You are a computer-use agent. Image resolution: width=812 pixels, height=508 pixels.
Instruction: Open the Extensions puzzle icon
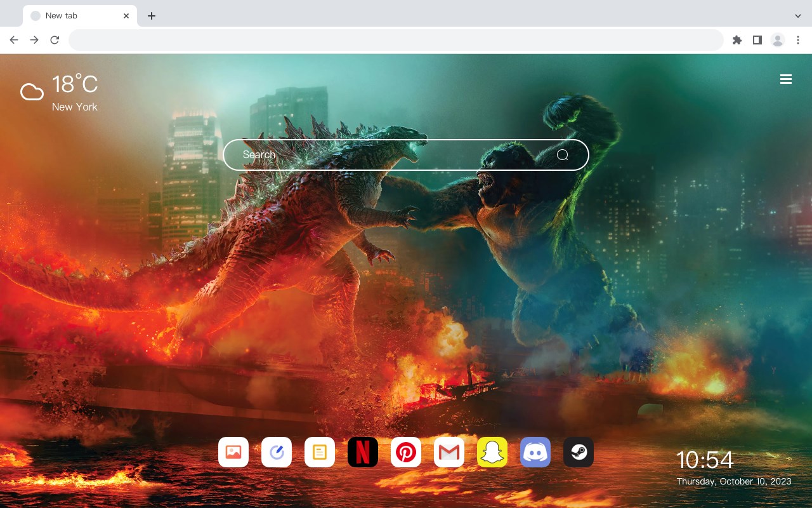coord(737,40)
